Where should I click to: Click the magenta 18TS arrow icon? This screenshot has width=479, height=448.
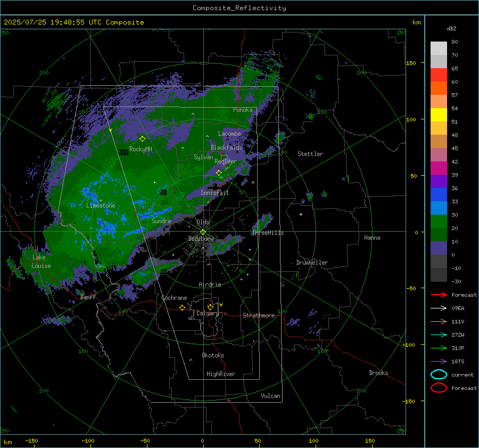pos(439,362)
